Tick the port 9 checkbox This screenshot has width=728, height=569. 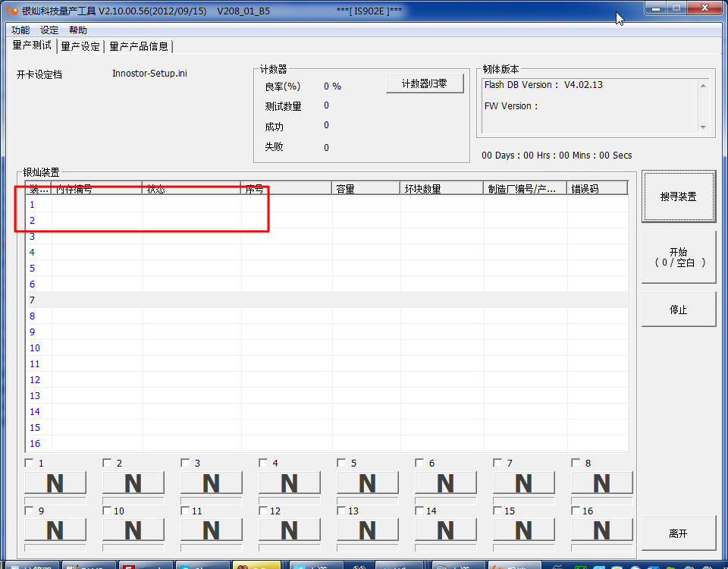(x=30, y=511)
